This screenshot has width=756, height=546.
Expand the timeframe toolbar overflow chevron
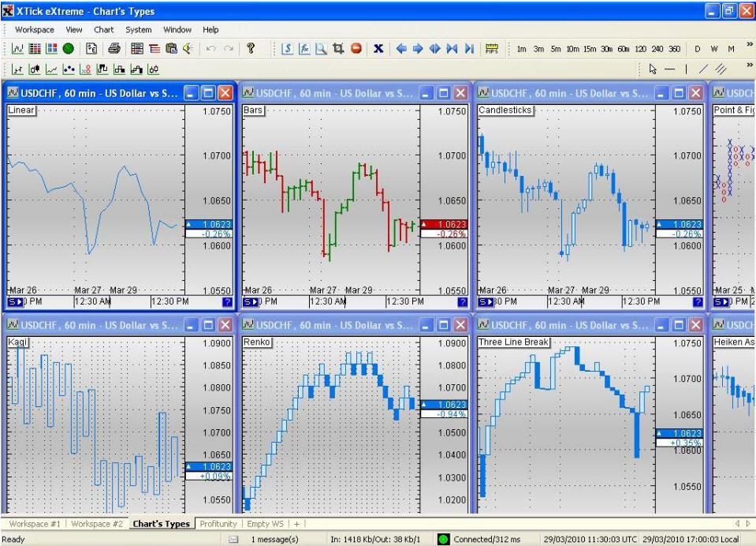coord(749,45)
